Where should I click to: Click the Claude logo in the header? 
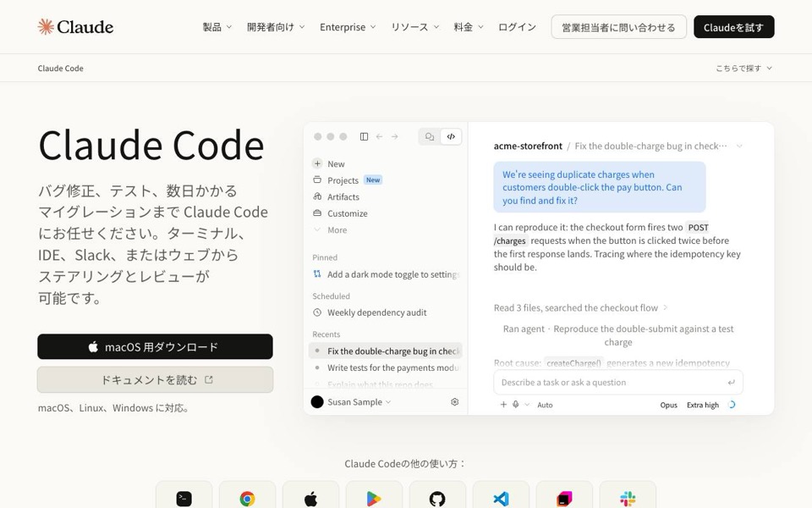click(x=75, y=26)
